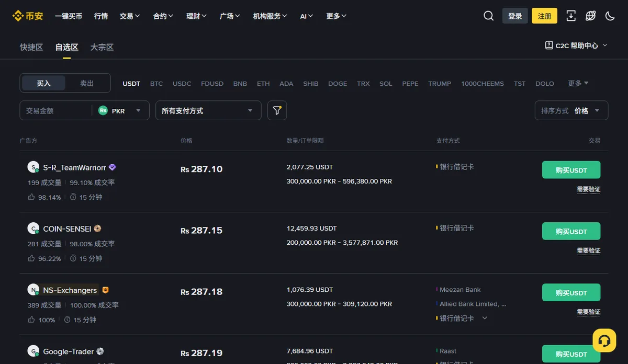Expand the 广场 menu in the header
628x364 pixels.
tap(230, 16)
